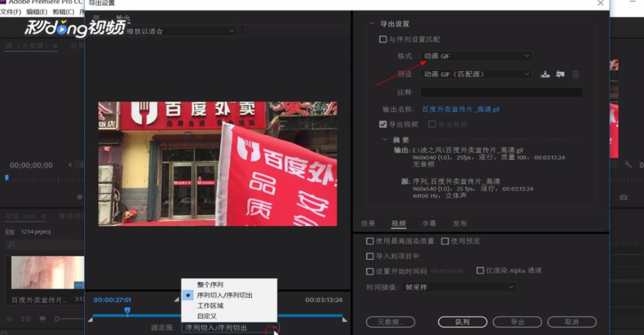
Task: Open the source panel menu icon
Action: [x=55, y=46]
